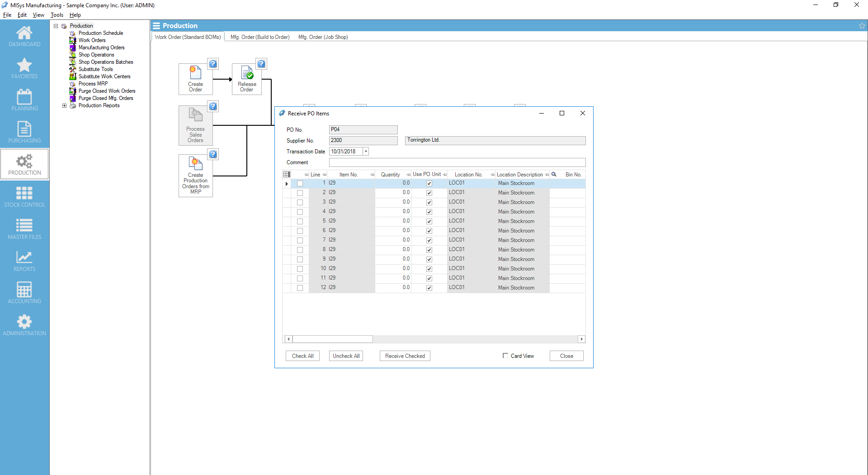This screenshot has height=475, width=868.
Task: Check the selection box for line 1
Action: 300,184
